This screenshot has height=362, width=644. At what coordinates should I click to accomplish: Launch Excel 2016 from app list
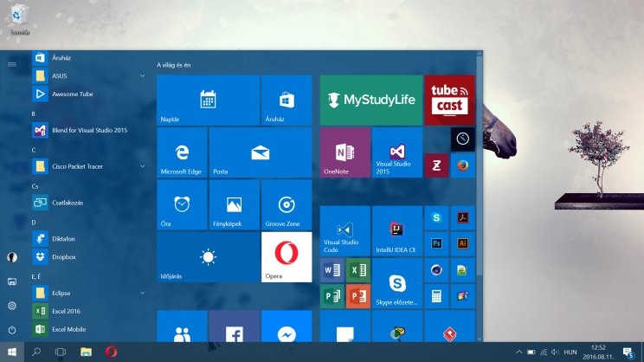[88, 311]
